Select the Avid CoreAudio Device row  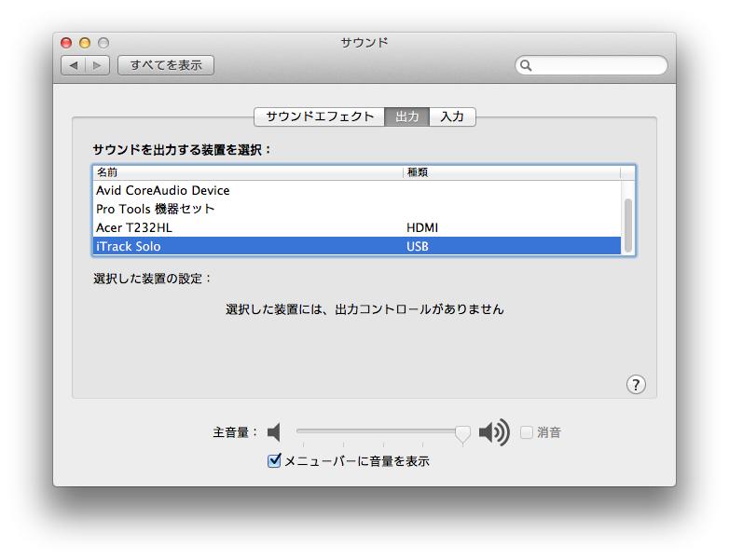click(x=357, y=190)
